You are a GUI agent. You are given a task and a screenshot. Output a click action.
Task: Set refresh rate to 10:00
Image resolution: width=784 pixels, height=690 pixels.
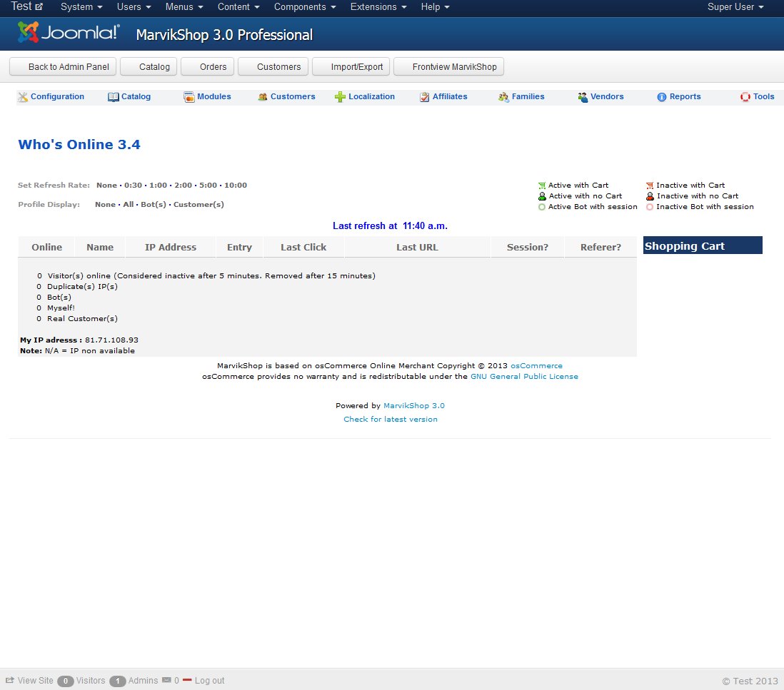pyautogui.click(x=236, y=186)
